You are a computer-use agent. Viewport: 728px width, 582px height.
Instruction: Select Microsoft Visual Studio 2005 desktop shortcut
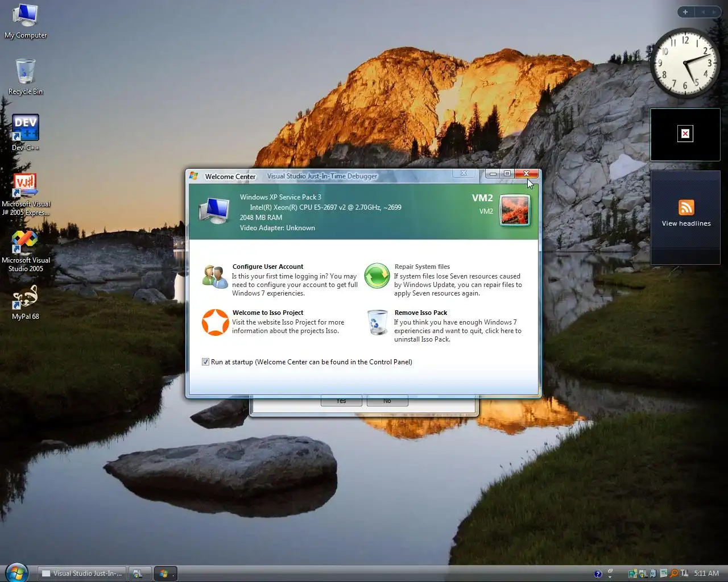(25, 250)
